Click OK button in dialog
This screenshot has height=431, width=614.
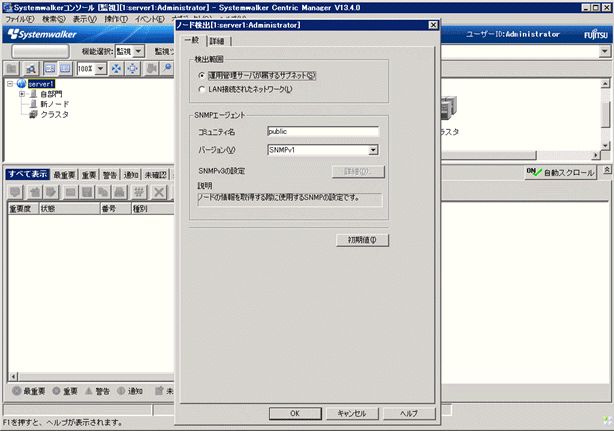click(x=295, y=413)
